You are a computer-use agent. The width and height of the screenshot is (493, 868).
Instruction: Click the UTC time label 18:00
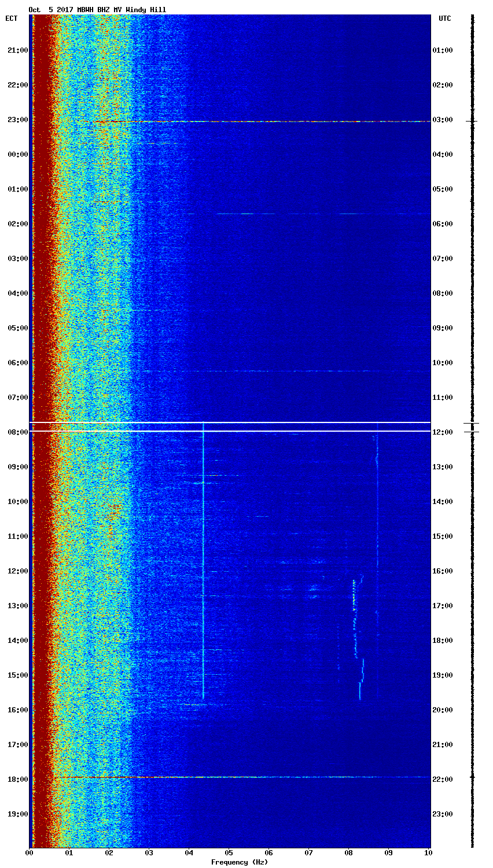coord(443,641)
